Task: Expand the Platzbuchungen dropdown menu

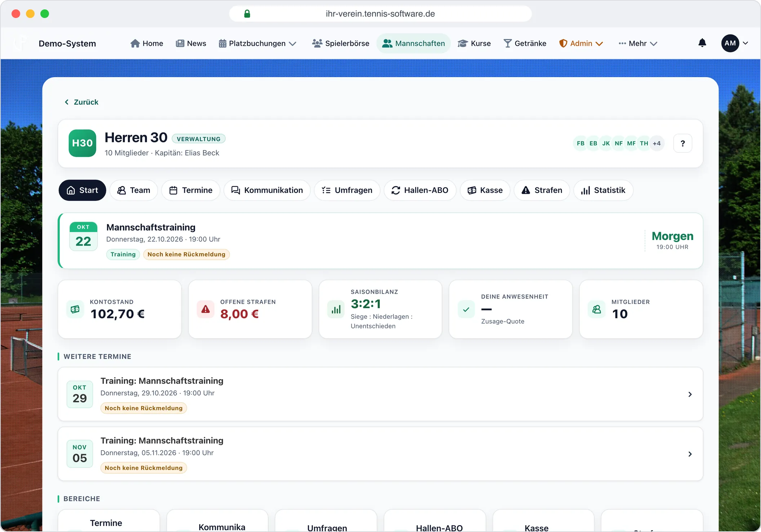Action: point(258,43)
